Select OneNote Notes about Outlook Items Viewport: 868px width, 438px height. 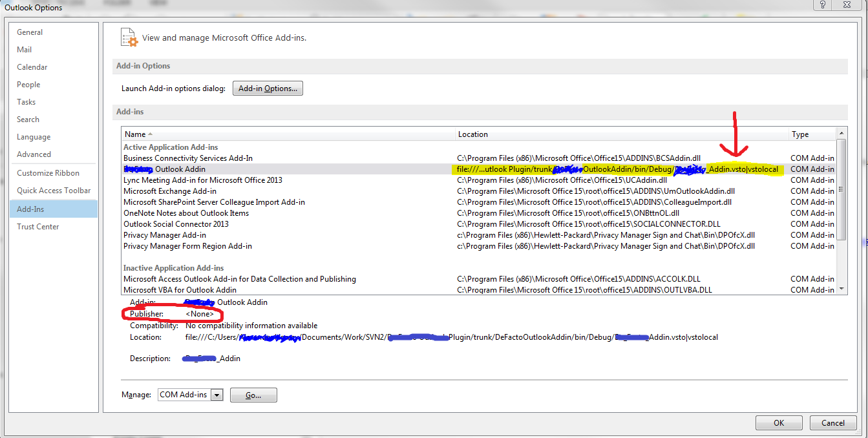pyautogui.click(x=478, y=213)
